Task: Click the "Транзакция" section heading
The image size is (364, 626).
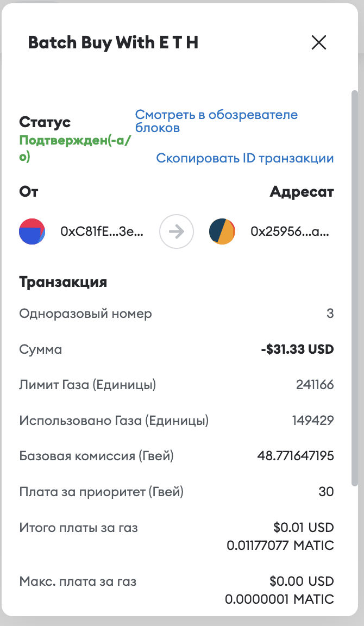Action: tap(63, 282)
